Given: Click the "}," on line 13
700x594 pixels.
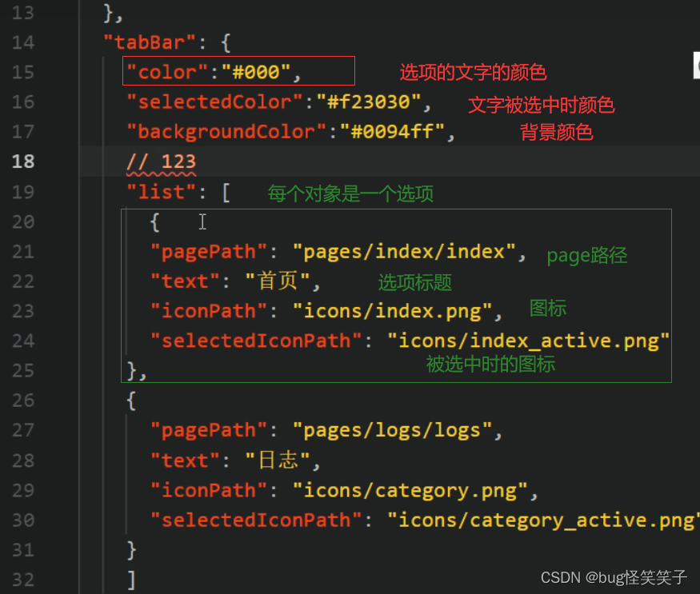Looking at the screenshot, I should pos(113,14).
